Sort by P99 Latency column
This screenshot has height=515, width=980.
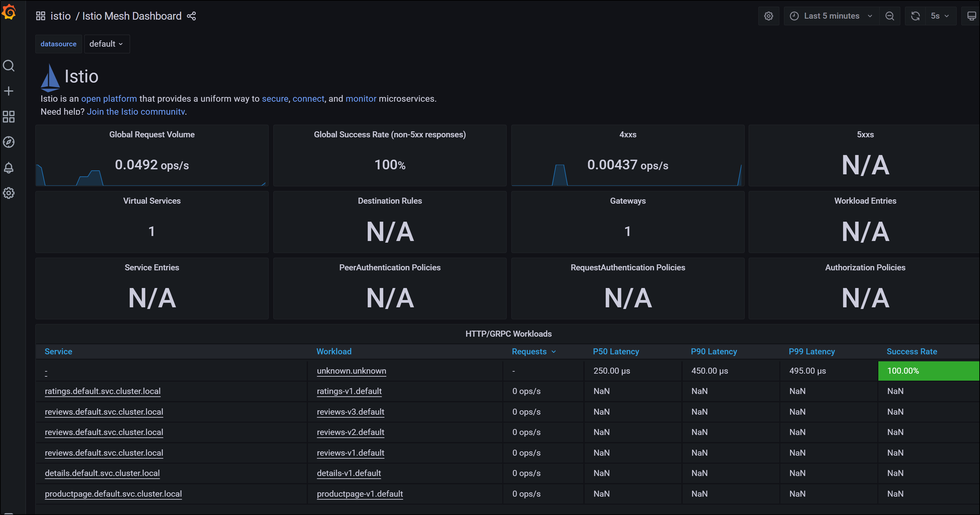coord(811,351)
